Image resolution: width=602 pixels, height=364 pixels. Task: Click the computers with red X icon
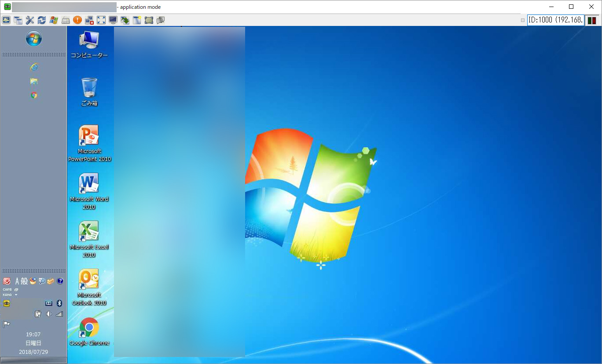click(89, 20)
